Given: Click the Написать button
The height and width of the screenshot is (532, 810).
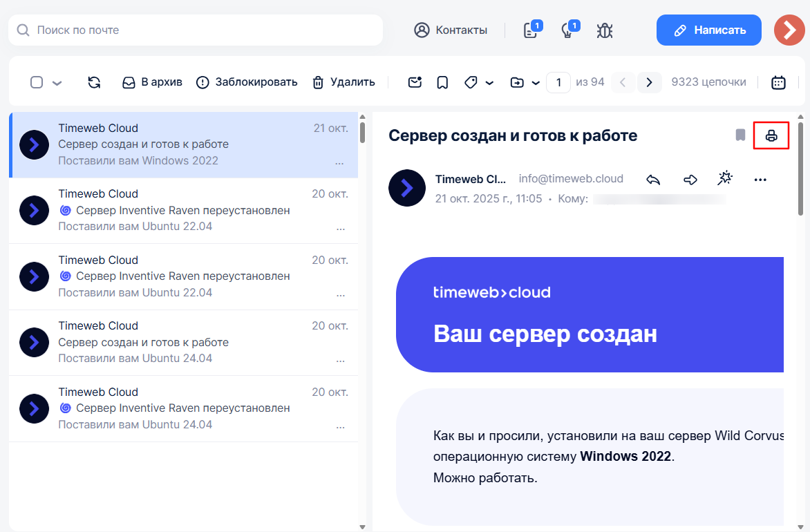Looking at the screenshot, I should point(708,30).
